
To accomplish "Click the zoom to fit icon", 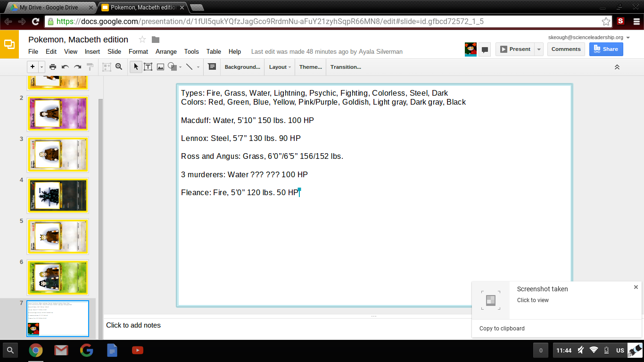I will pos(107,67).
